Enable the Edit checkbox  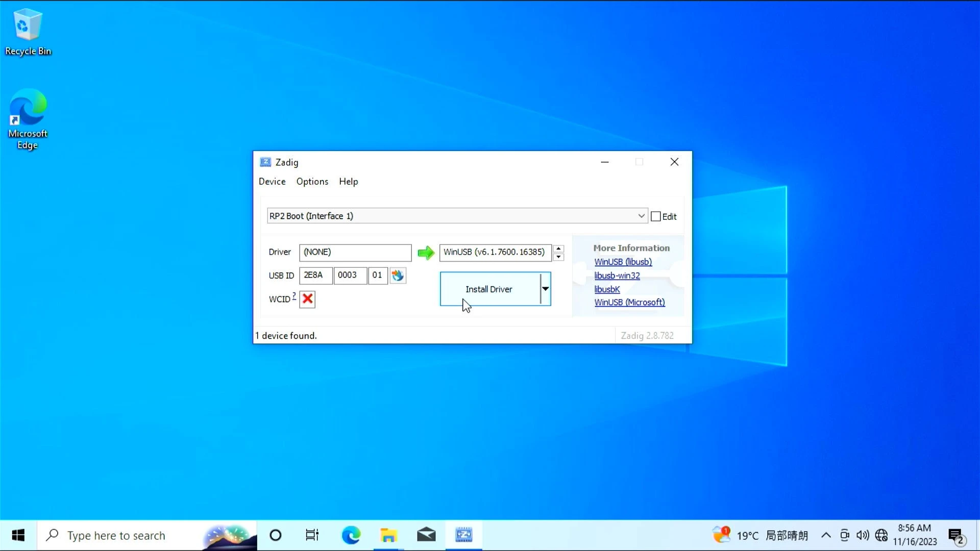click(x=656, y=216)
